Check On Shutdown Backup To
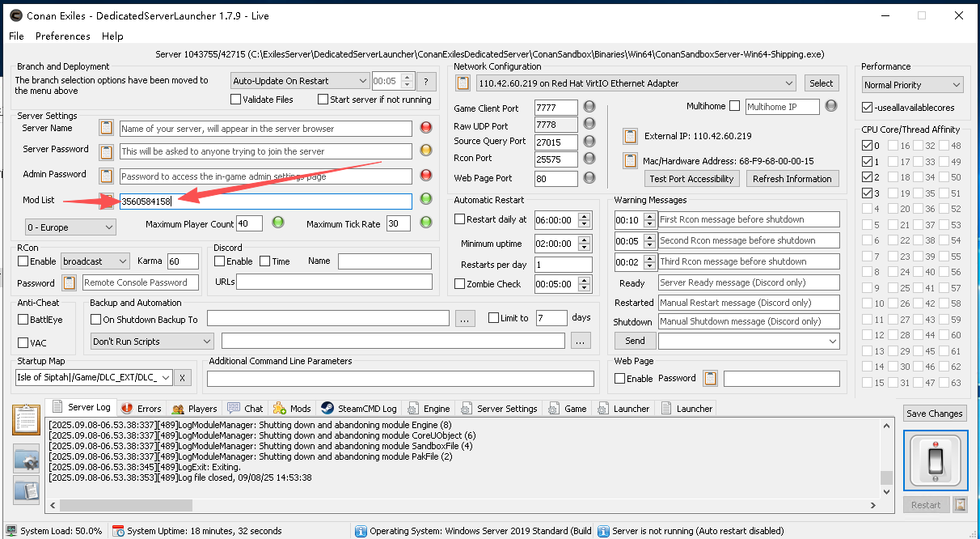The image size is (980, 539). click(96, 319)
